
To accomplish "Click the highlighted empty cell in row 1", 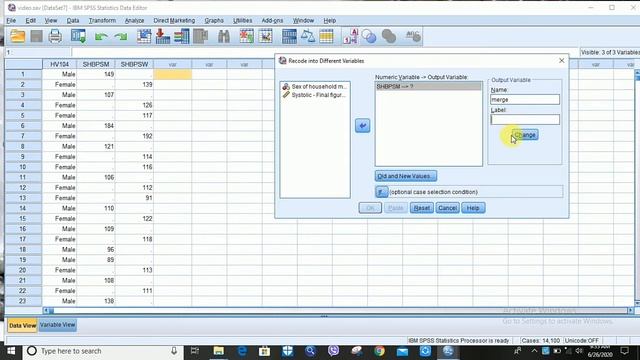I will pos(172,74).
